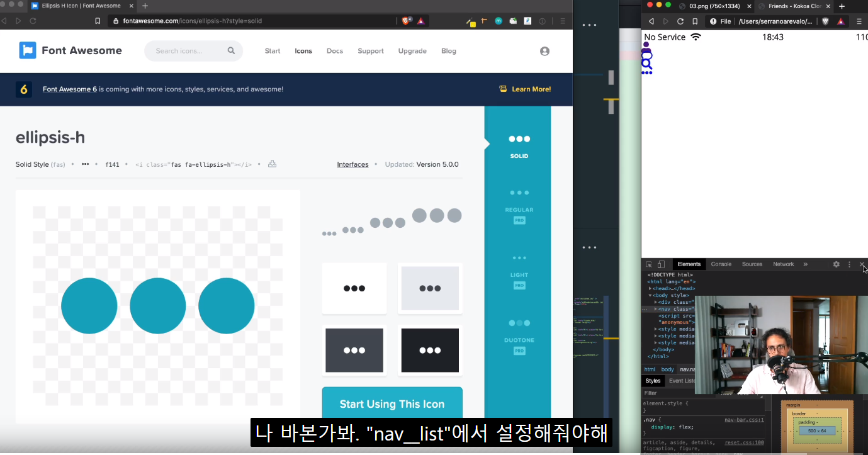This screenshot has height=455, width=868.
Task: Switch to the Sources tab in DevTools
Action: tap(752, 264)
